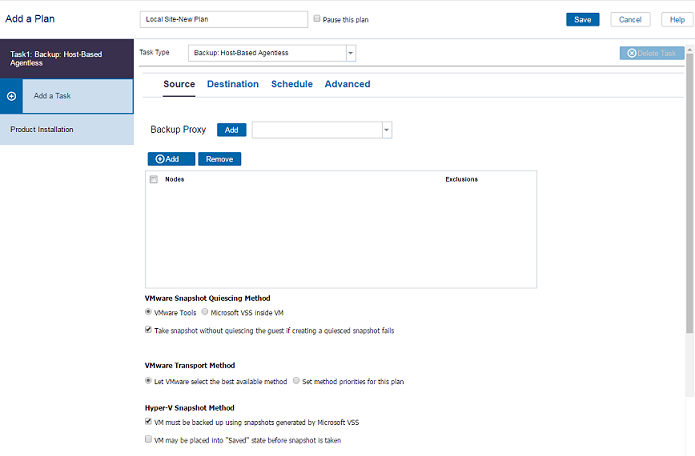Check the select-all Nodes header checkbox

point(153,180)
